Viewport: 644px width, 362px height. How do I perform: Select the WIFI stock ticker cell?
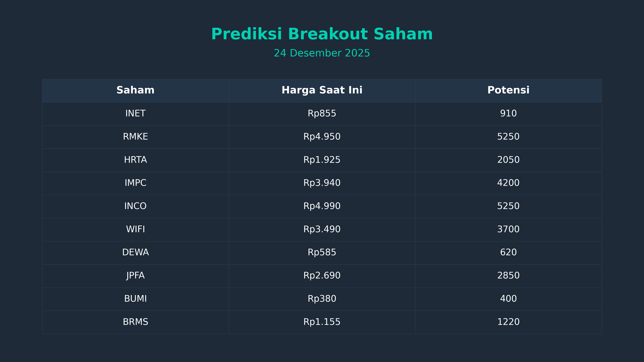[135, 229]
